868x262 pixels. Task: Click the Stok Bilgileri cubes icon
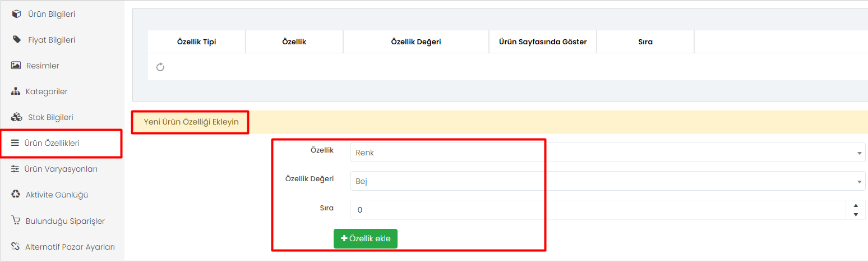click(17, 117)
